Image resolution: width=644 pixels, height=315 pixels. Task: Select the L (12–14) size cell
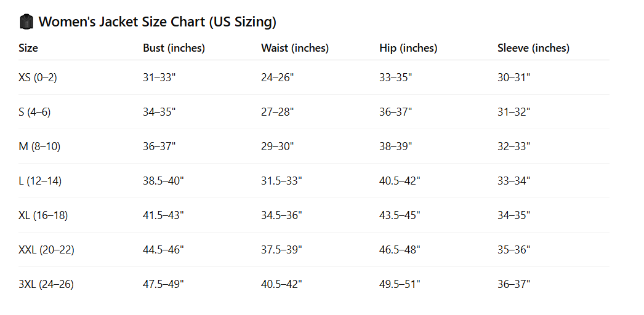(40, 181)
